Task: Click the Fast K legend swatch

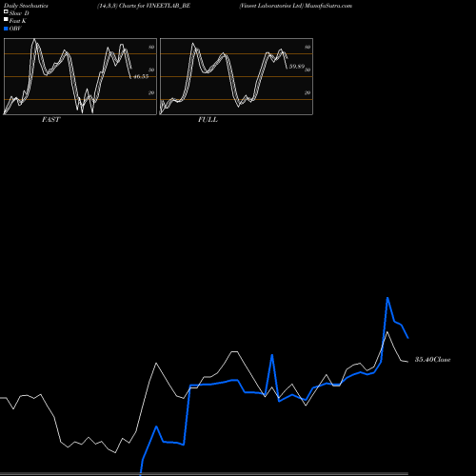Action: (x=6, y=19)
